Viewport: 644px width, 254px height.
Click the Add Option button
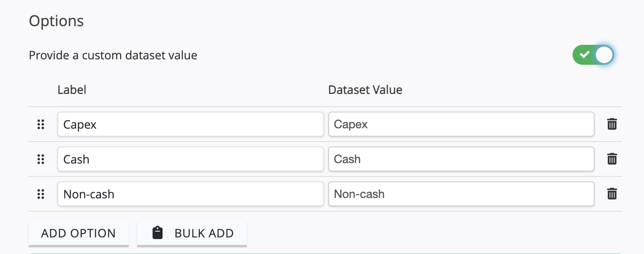pyautogui.click(x=79, y=233)
